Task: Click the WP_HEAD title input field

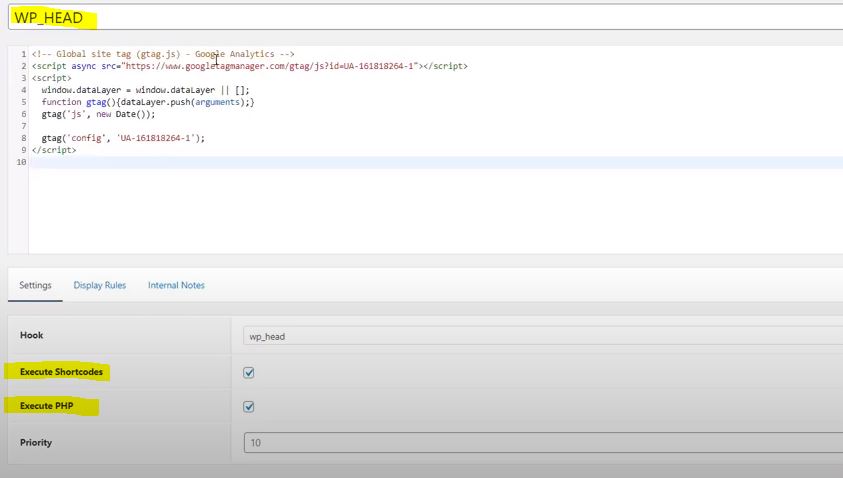Action: click(x=425, y=17)
